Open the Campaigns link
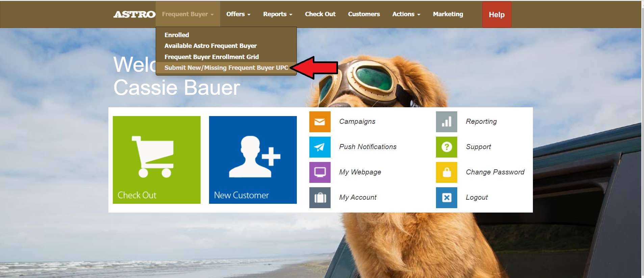 click(357, 121)
